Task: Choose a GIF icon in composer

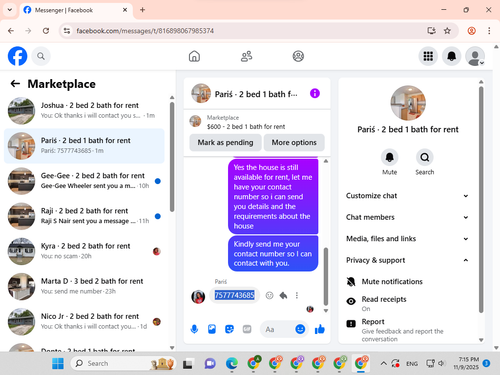Action: point(247,329)
